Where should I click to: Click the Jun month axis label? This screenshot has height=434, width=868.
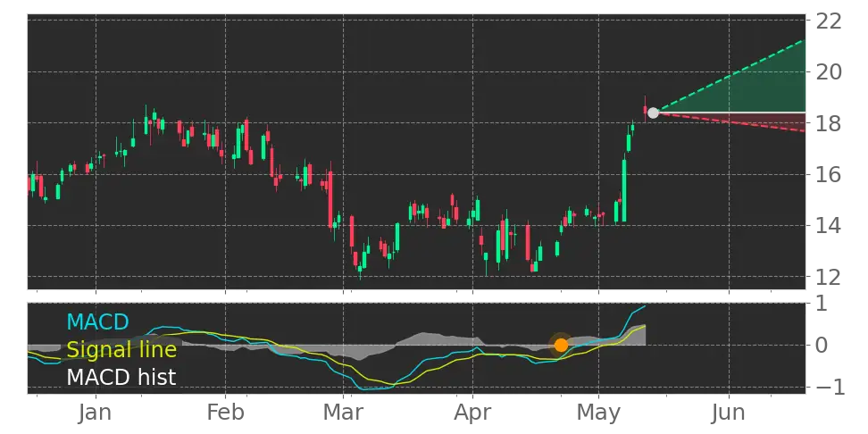pyautogui.click(x=729, y=413)
